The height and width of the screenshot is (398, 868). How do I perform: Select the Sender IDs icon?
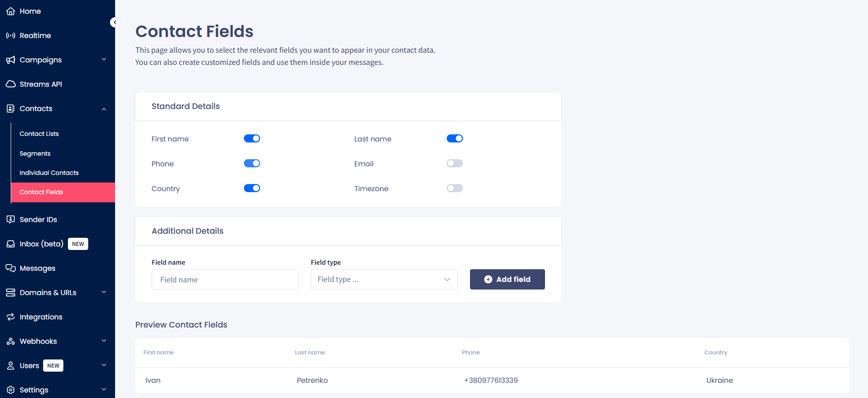tap(10, 219)
